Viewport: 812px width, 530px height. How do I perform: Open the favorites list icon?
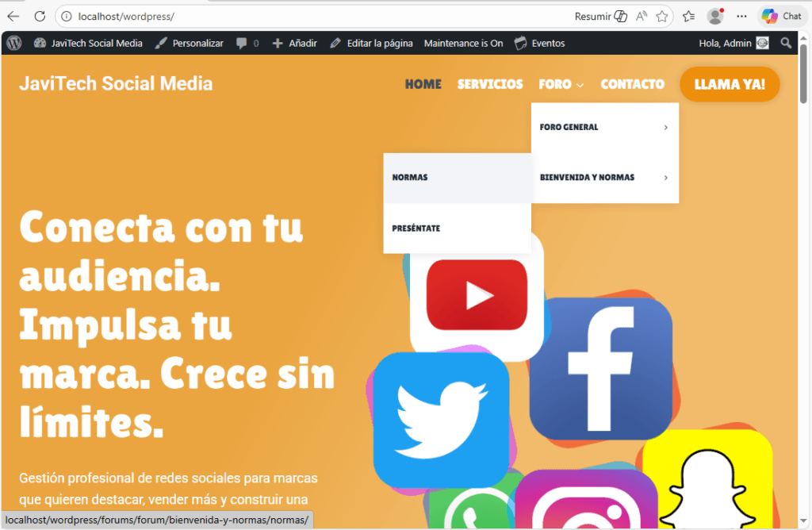coord(688,16)
